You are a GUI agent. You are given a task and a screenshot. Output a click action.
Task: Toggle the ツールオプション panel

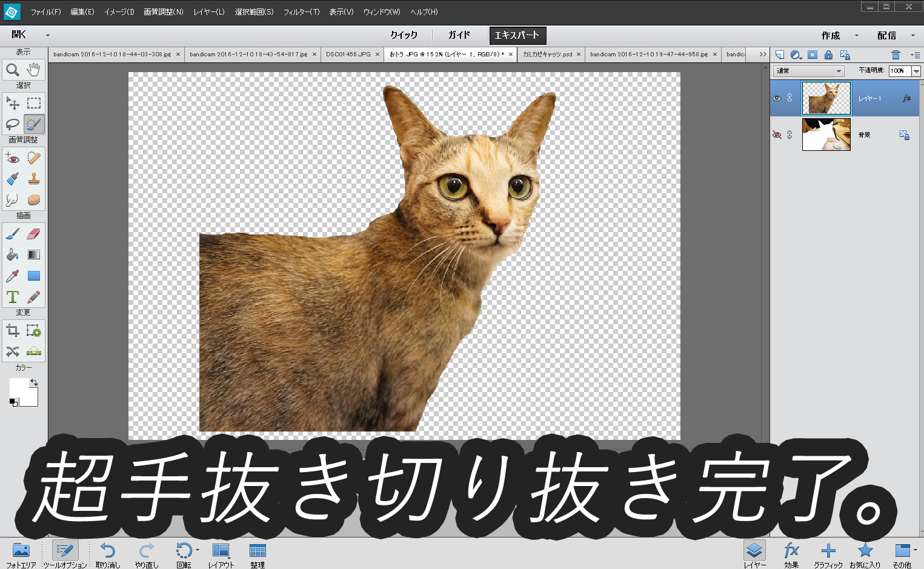(x=65, y=554)
